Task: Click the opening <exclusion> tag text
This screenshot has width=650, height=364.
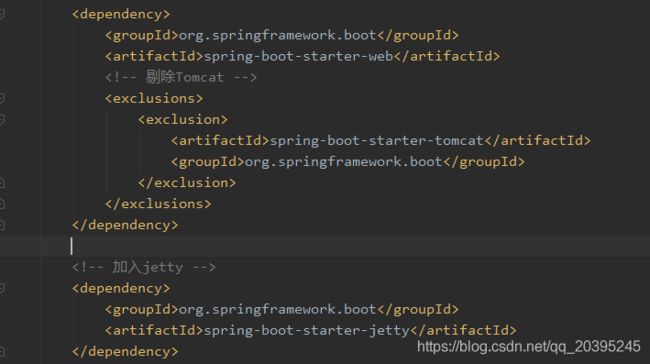Action: pyautogui.click(x=183, y=120)
